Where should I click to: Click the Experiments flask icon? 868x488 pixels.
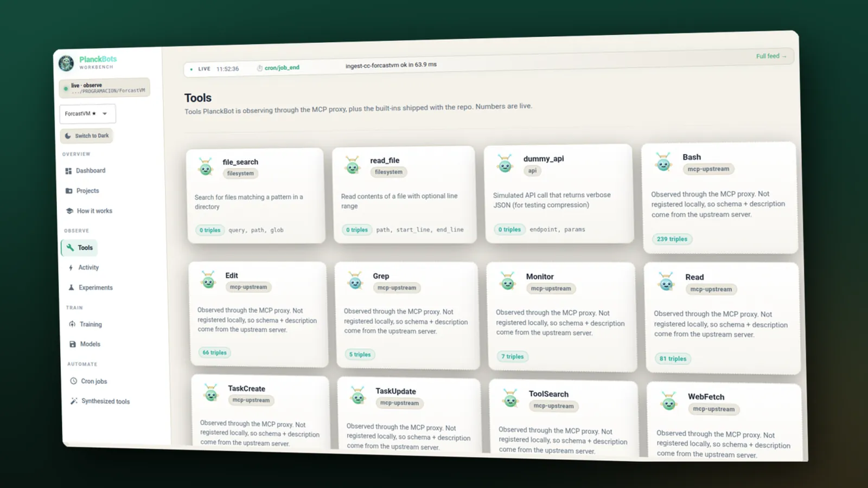click(71, 288)
